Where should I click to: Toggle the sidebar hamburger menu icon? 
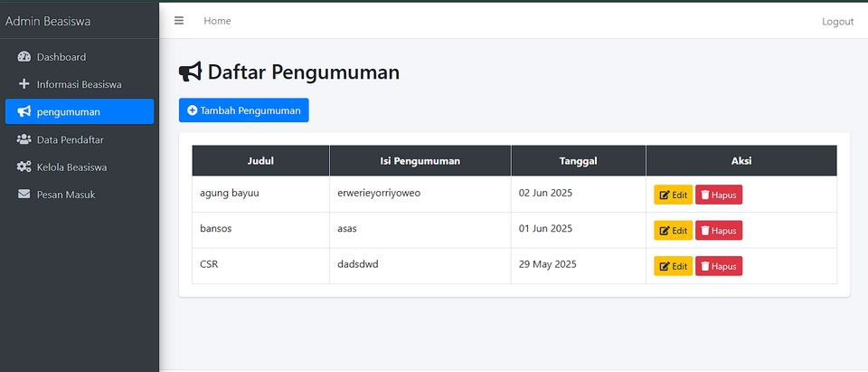pyautogui.click(x=179, y=21)
